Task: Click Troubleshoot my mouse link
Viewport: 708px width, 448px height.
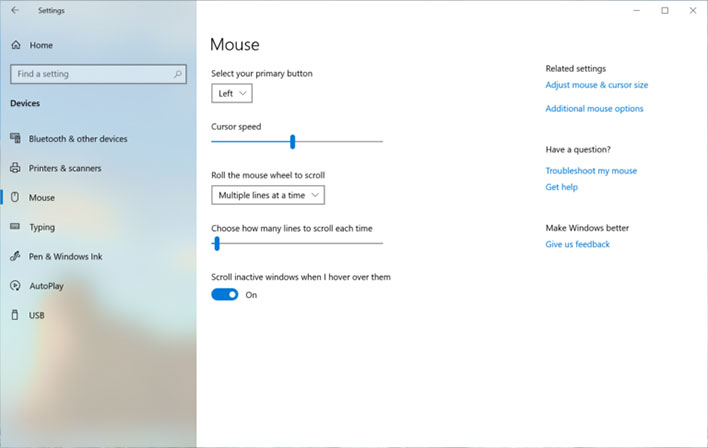Action: click(591, 171)
